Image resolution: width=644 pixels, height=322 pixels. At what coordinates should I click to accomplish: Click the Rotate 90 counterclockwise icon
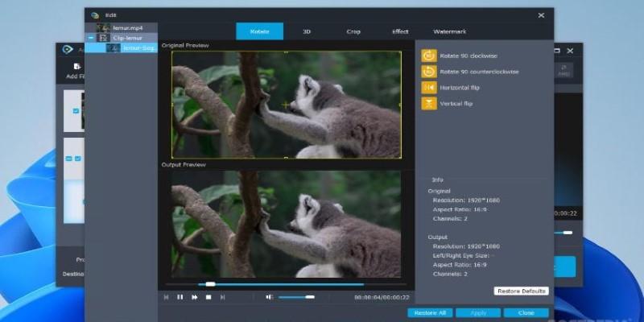tap(428, 72)
